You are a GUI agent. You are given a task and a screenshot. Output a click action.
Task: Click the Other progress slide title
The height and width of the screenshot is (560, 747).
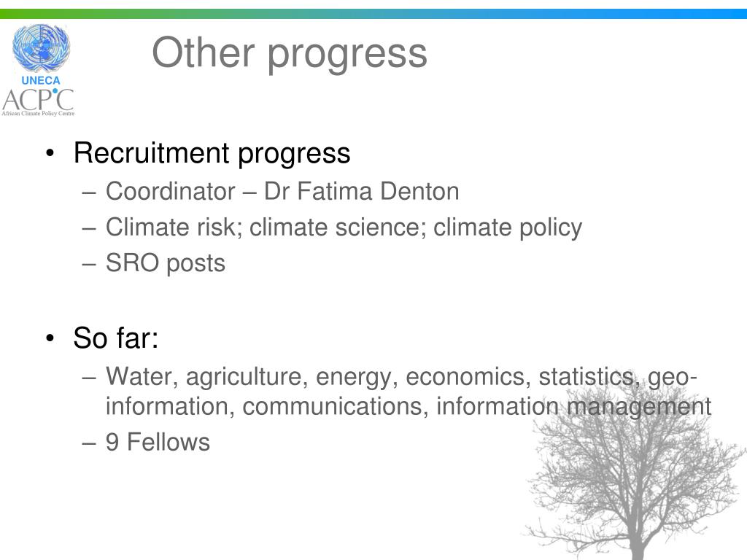[x=289, y=53]
